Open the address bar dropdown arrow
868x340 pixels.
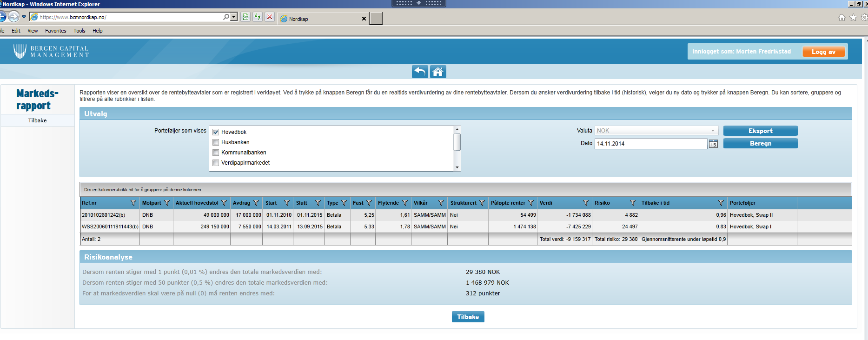click(234, 17)
